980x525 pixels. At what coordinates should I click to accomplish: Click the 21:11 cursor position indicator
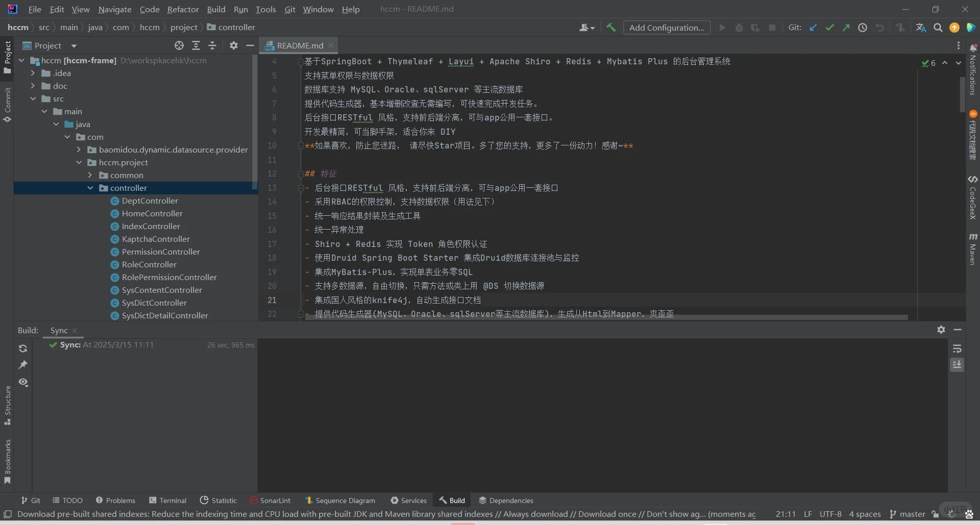pyautogui.click(x=786, y=514)
